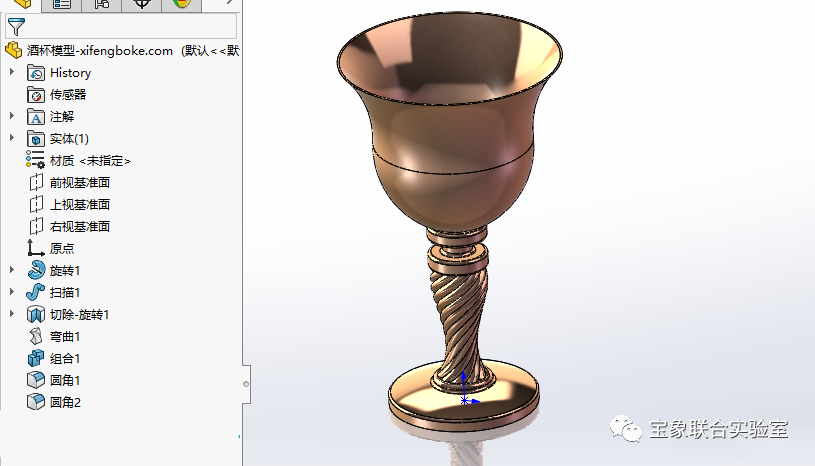Expand the 旋转1 revolve feature
The image size is (815, 466).
point(12,270)
